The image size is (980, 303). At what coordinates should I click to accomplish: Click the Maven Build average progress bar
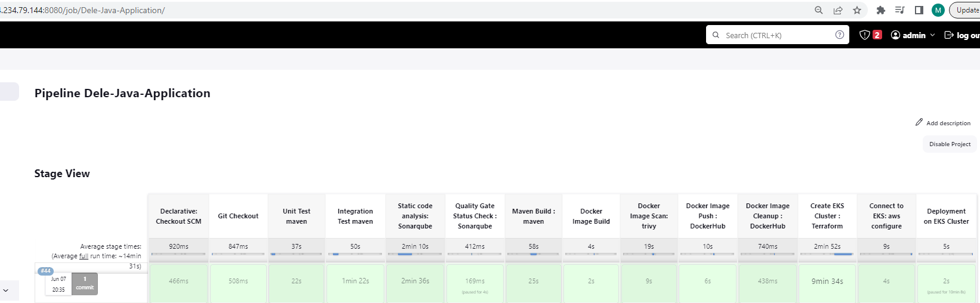click(533, 254)
